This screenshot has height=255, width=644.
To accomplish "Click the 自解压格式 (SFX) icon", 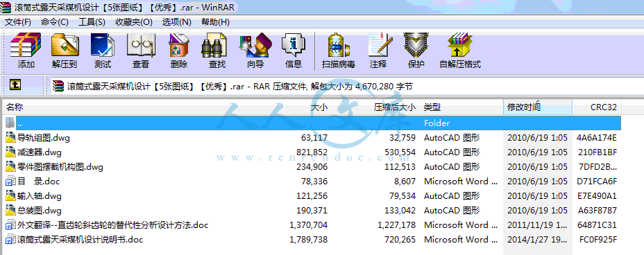I will coord(460,51).
